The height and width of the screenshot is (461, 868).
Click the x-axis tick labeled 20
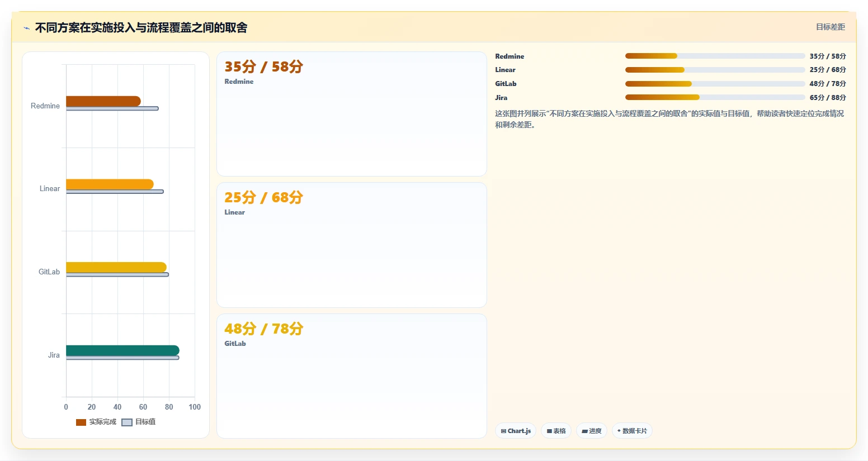[x=92, y=407]
